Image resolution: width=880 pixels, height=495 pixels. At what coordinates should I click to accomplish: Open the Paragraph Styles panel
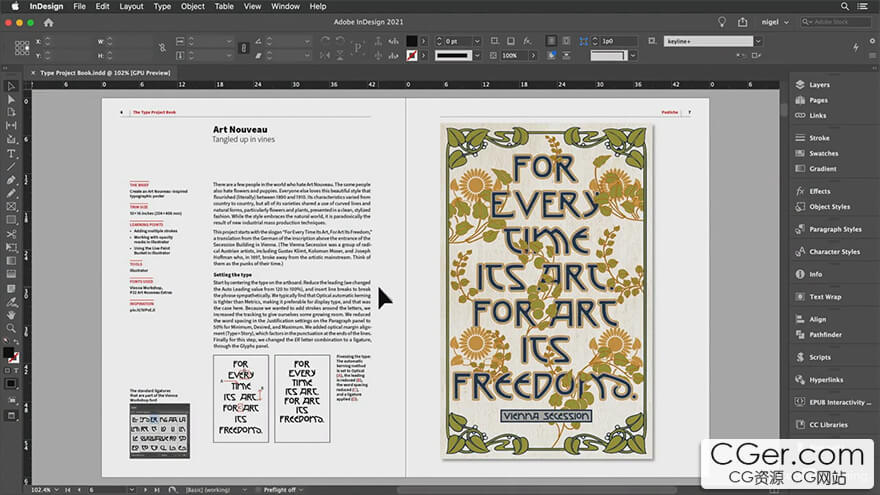click(x=835, y=229)
